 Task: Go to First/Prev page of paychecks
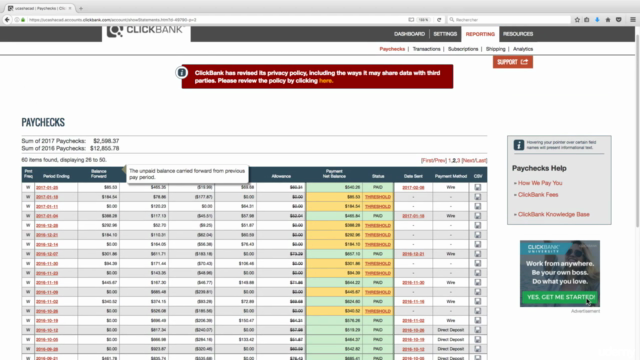click(x=434, y=160)
